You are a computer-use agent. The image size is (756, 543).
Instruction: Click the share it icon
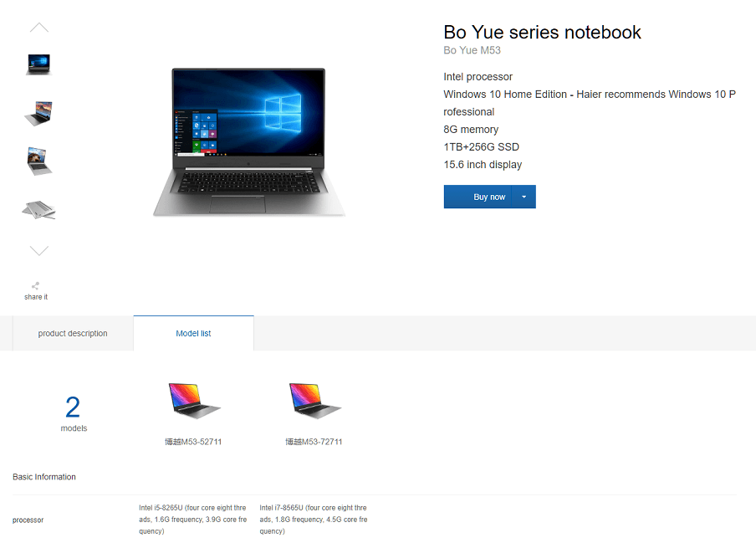click(35, 285)
